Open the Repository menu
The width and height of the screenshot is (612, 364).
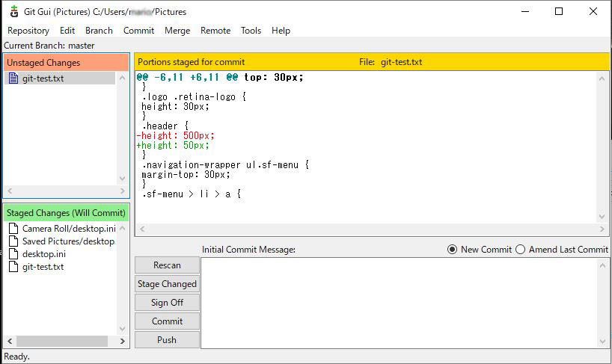pos(28,31)
